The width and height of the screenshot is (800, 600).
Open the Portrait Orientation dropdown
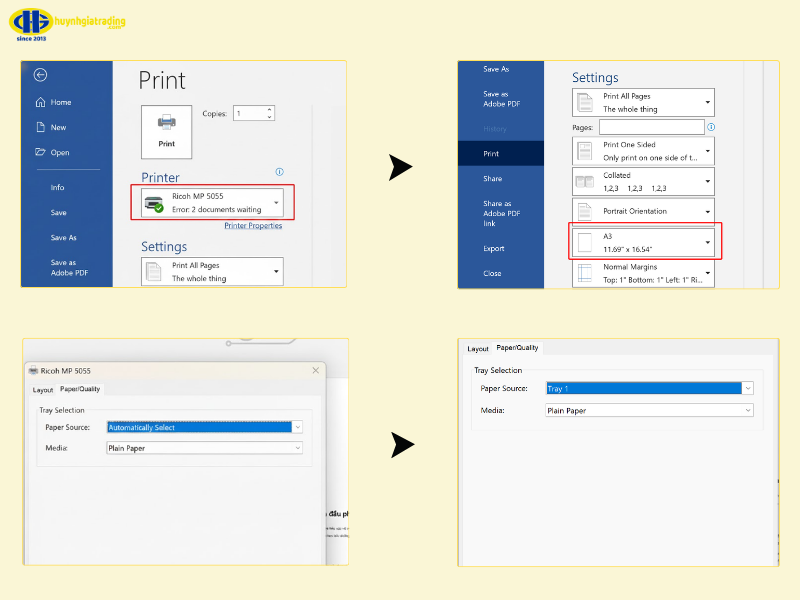click(708, 212)
